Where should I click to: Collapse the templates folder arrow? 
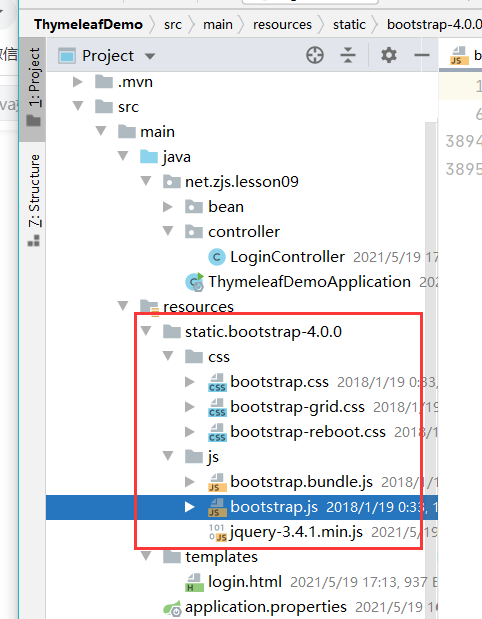coord(146,556)
